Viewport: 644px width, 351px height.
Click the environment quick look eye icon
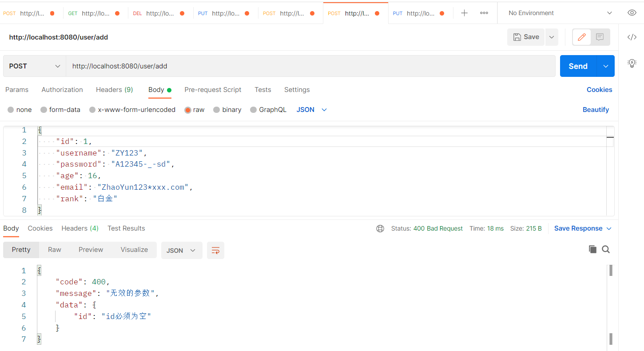(x=632, y=13)
